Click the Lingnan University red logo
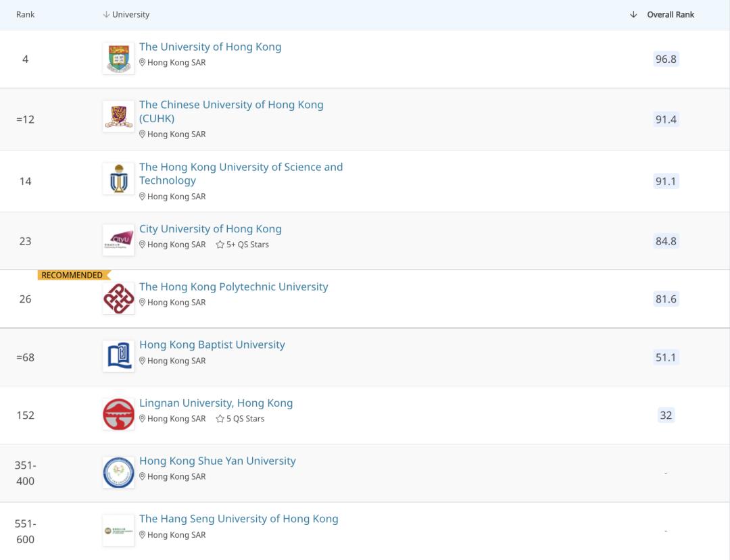This screenshot has height=560, width=730. coord(118,414)
